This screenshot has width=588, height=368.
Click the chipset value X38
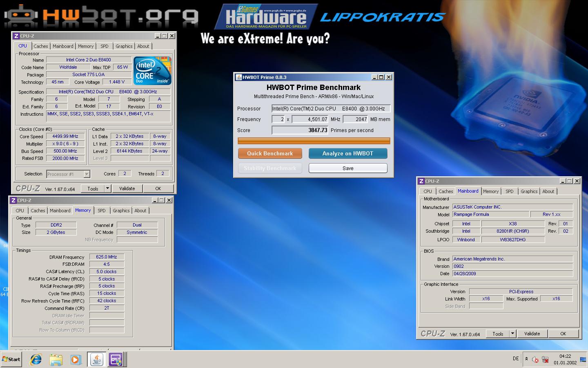coord(513,224)
